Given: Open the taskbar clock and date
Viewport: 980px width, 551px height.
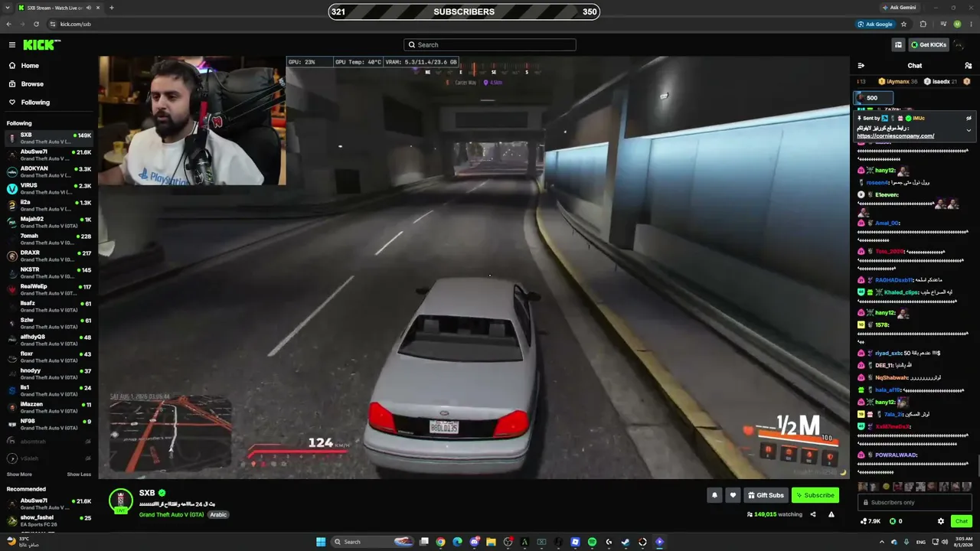Looking at the screenshot, I should [962, 542].
